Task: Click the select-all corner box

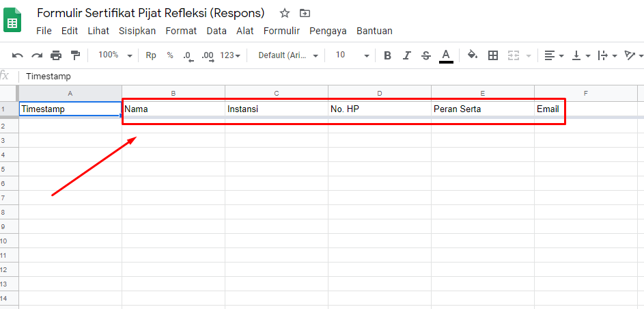Action: [x=10, y=93]
